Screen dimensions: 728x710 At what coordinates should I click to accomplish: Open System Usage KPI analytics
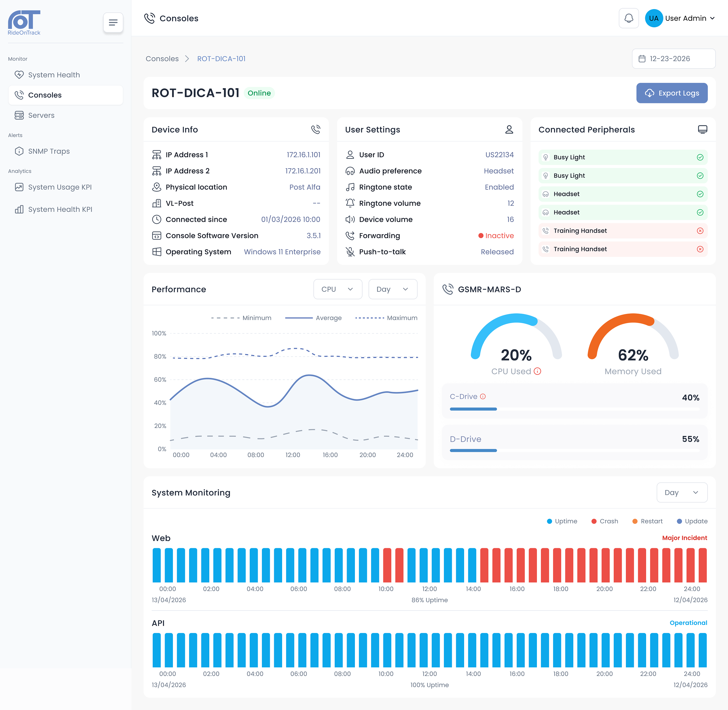tap(66, 187)
